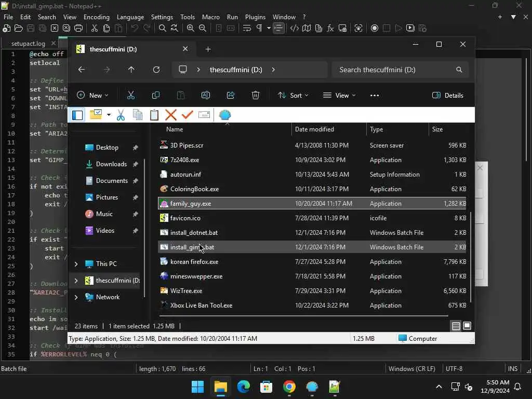Click the Share icon in Explorer command bar
The image size is (532, 399).
(x=231, y=96)
